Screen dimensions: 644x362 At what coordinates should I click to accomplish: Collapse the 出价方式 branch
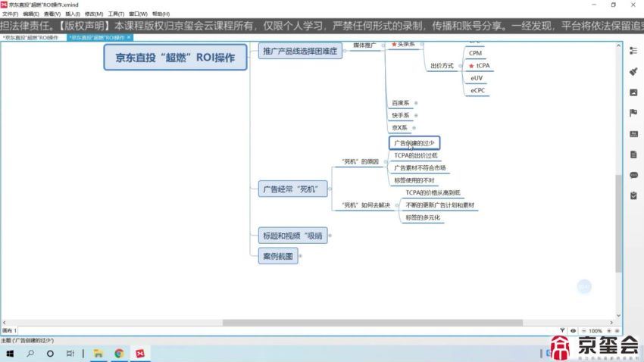tap(460, 66)
